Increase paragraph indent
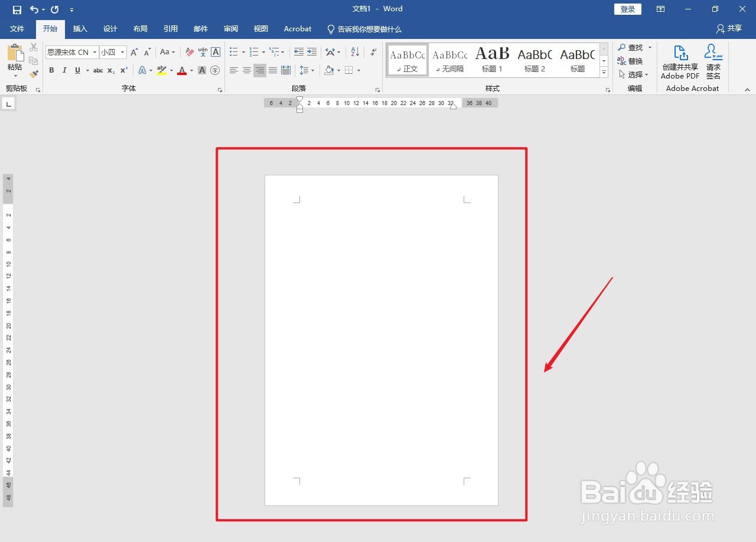 [x=312, y=52]
